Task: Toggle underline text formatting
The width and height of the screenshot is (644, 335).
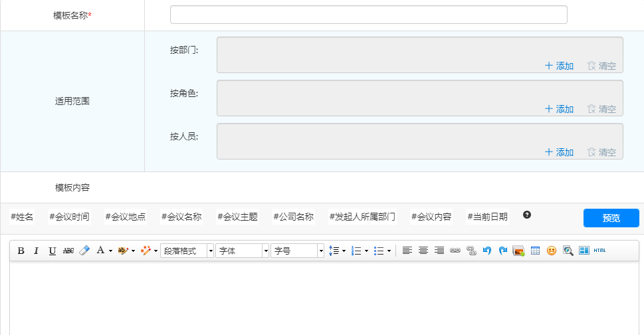Action: (x=52, y=251)
